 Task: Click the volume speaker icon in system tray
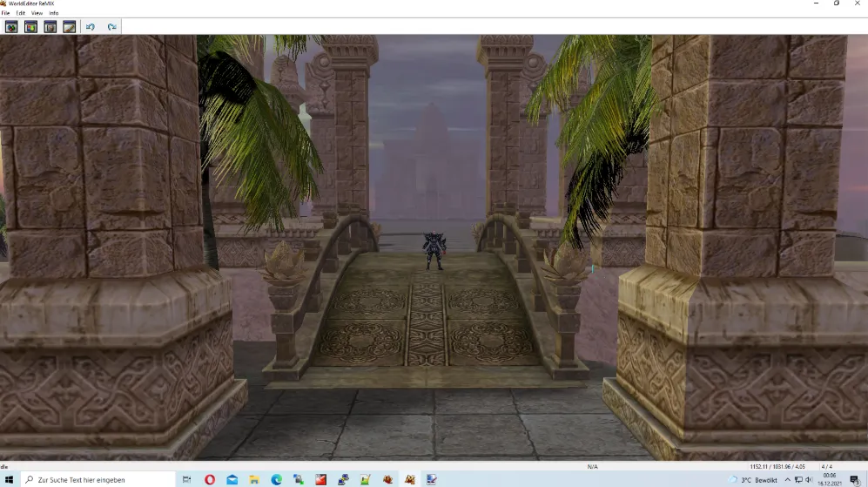[x=809, y=480]
